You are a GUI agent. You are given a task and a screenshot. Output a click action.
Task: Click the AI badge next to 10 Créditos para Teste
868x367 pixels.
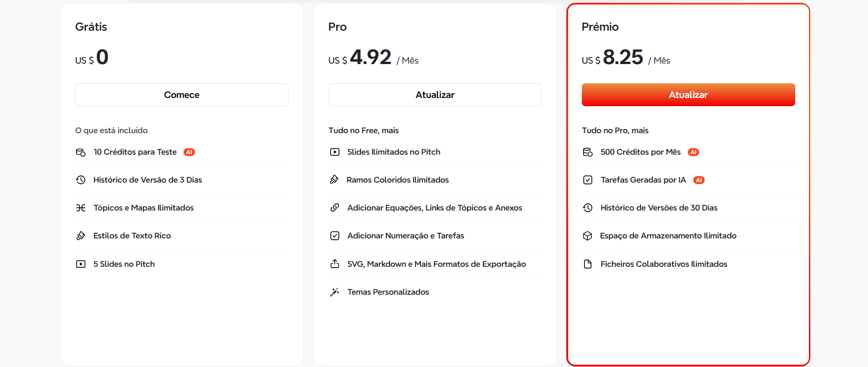(x=189, y=152)
